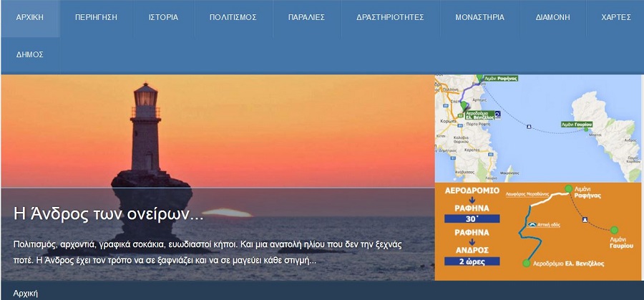Click the lighthouse slider image

218,178
